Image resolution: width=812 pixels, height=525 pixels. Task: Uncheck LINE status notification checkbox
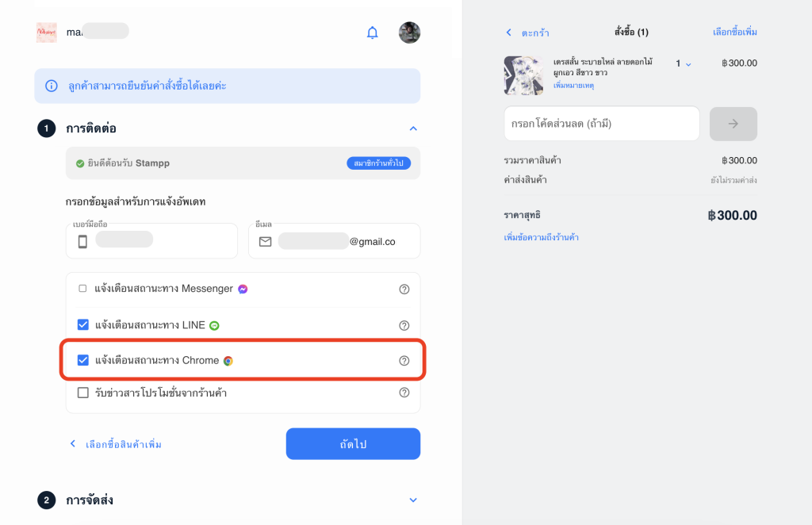tap(82, 324)
